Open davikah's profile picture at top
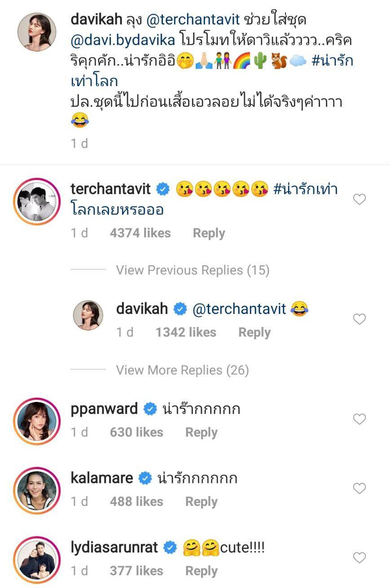This screenshot has width=390, height=588. point(37,33)
